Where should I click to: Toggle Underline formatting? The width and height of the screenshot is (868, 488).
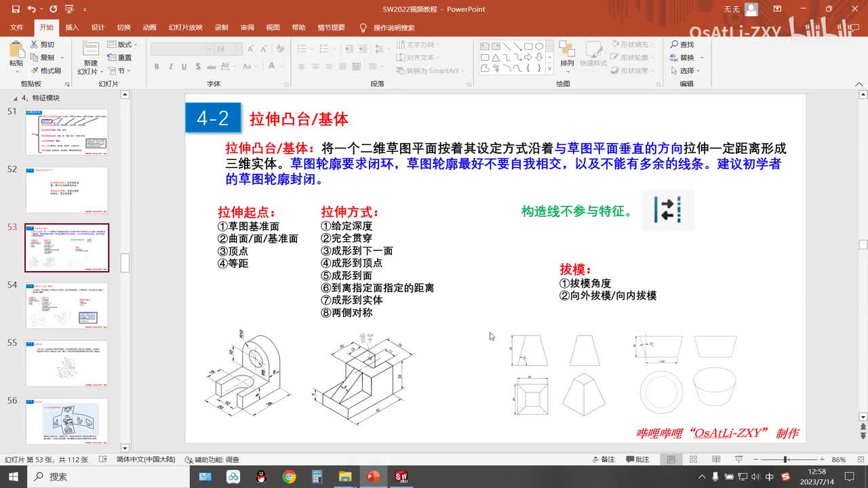tap(184, 66)
